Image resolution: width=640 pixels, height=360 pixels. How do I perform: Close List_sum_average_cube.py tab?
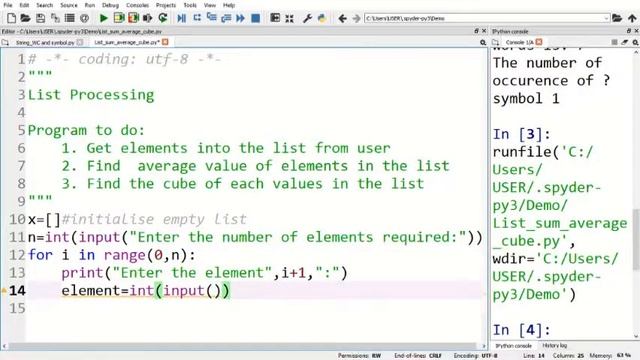[x=165, y=42]
